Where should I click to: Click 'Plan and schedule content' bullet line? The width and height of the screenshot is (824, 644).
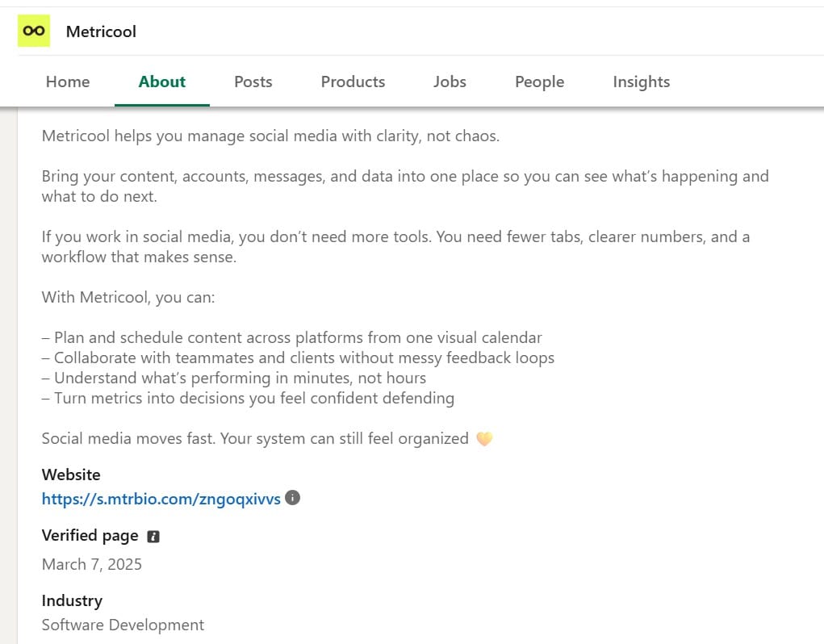291,337
